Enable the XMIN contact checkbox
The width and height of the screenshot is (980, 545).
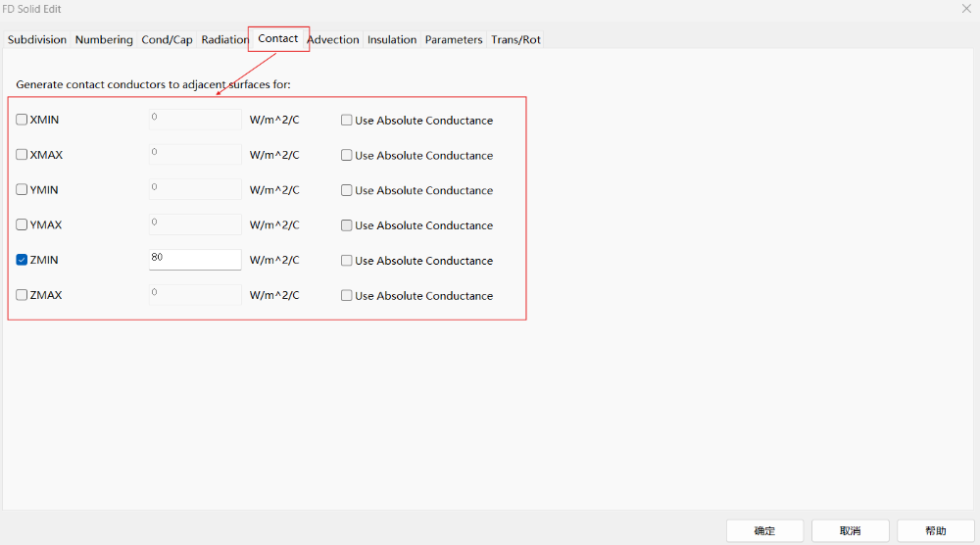click(22, 120)
